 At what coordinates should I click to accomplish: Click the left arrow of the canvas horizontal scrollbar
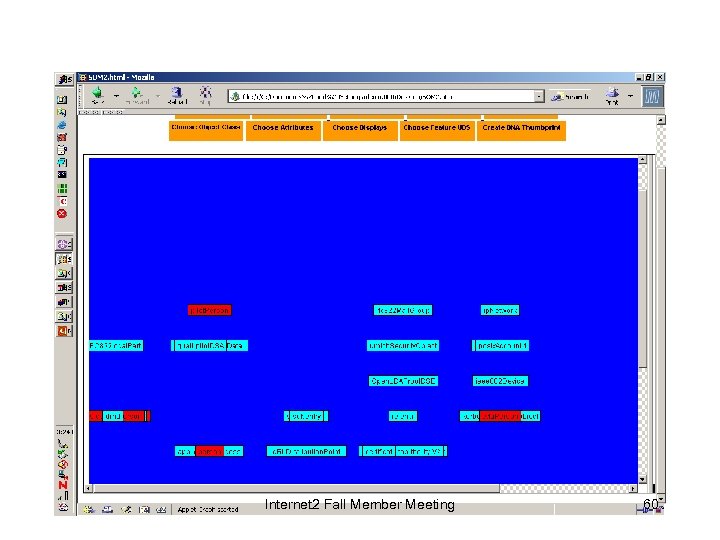pos(88,489)
